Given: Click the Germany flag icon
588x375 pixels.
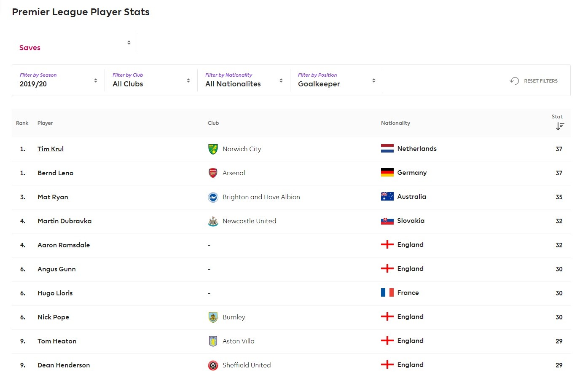Looking at the screenshot, I should [x=387, y=173].
